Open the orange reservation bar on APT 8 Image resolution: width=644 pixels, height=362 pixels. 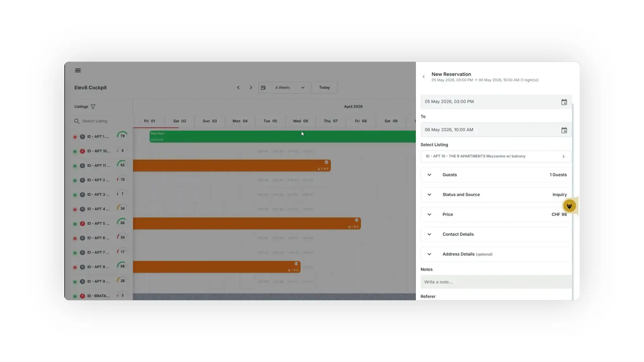pos(217,267)
